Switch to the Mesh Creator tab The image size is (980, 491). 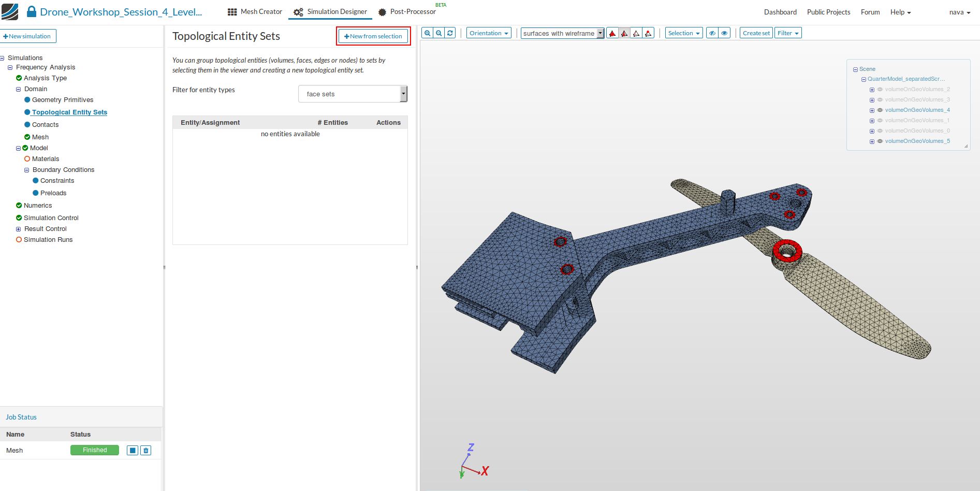255,12
